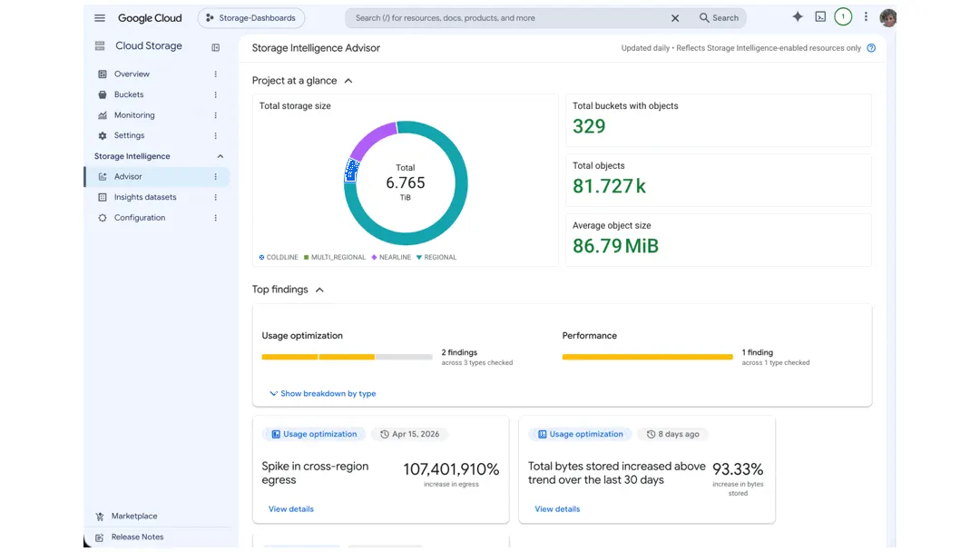
Task: Go to Monitoring in the sidebar
Action: click(x=134, y=115)
